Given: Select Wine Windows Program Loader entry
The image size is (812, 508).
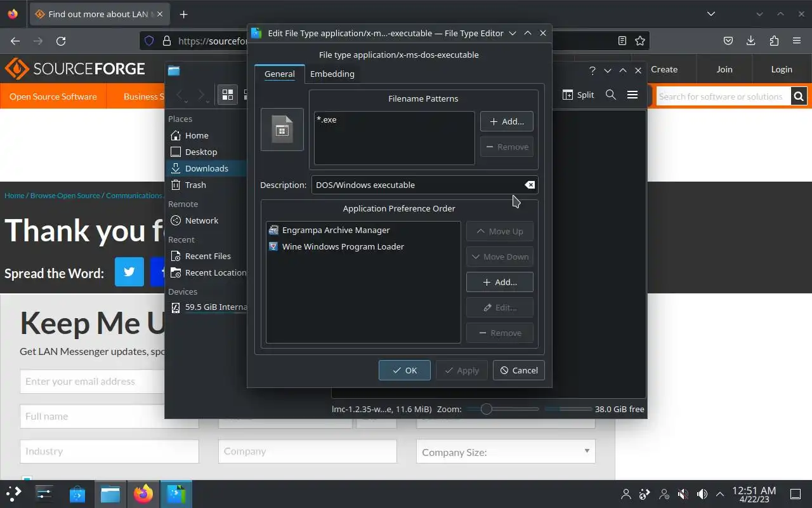Looking at the screenshot, I should click(x=363, y=246).
